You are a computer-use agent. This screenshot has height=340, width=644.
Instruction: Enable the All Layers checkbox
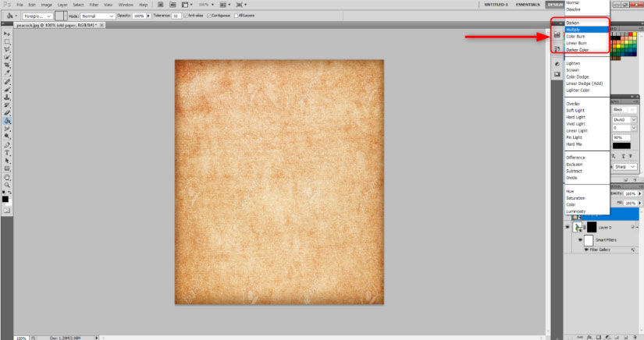point(235,16)
